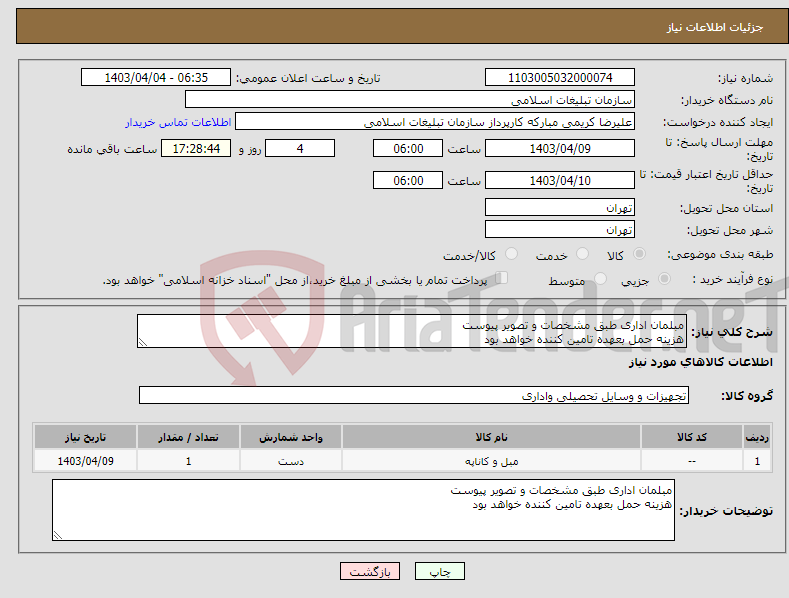The height and width of the screenshot is (598, 789).
Task: Click the price validity time 06:00 field
Action: (408, 180)
